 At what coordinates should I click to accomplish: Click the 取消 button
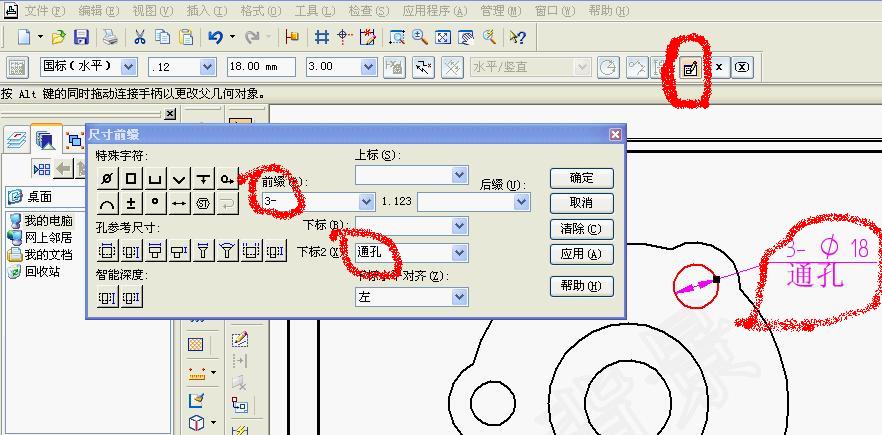(582, 203)
